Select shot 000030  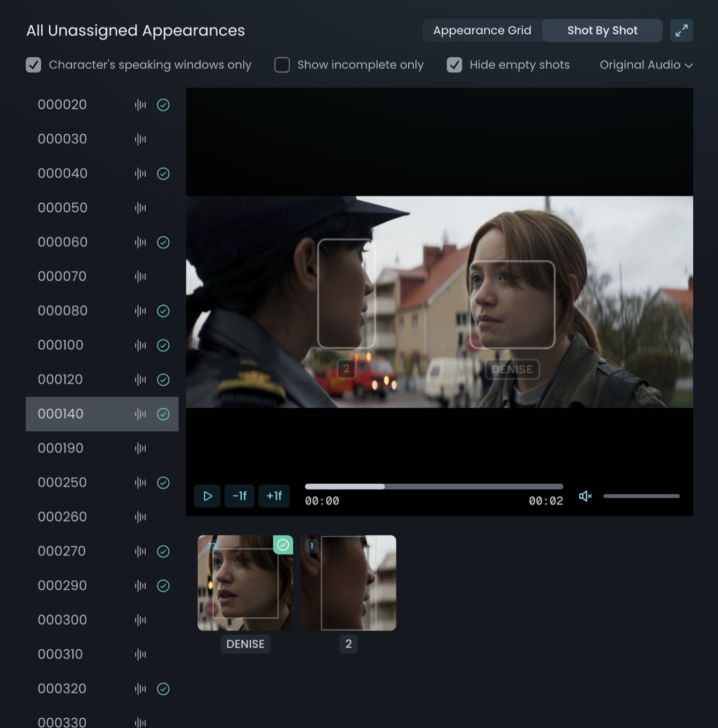[102, 139]
